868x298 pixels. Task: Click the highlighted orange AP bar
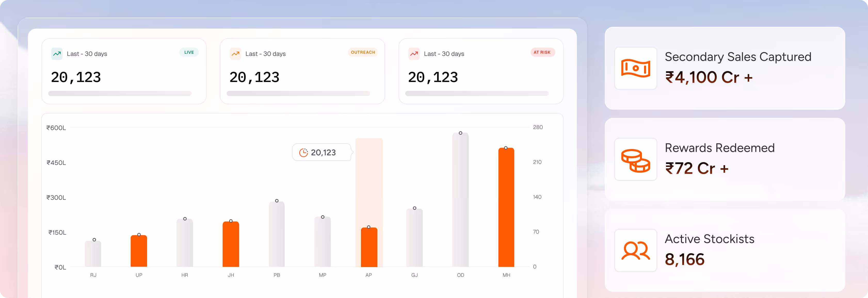tap(369, 247)
